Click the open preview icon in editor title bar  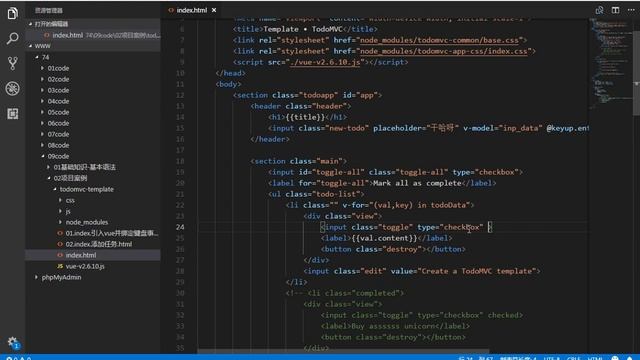(x=599, y=10)
